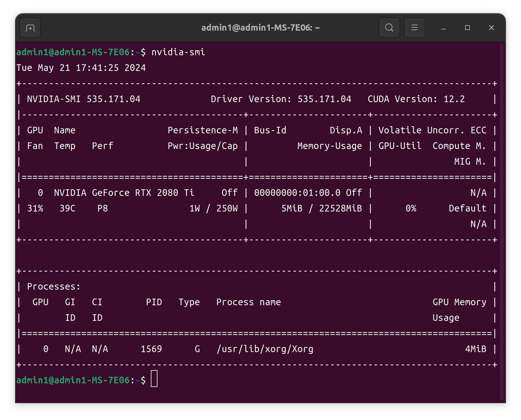Open terminal search
Image resolution: width=521 pixels, height=420 pixels.
point(389,28)
